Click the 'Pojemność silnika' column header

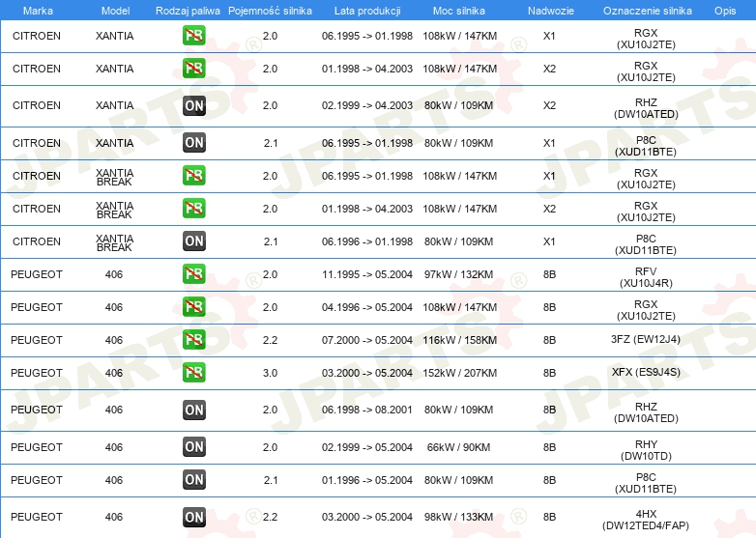coord(270,11)
